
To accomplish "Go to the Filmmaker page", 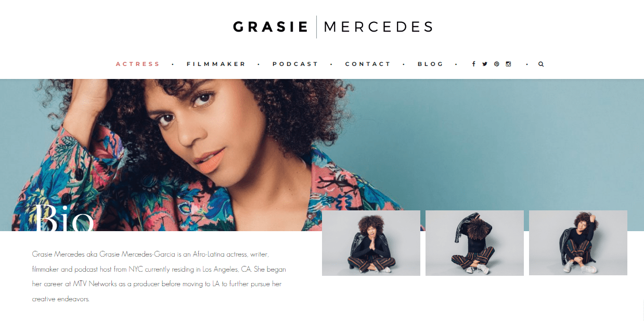I will [x=216, y=64].
